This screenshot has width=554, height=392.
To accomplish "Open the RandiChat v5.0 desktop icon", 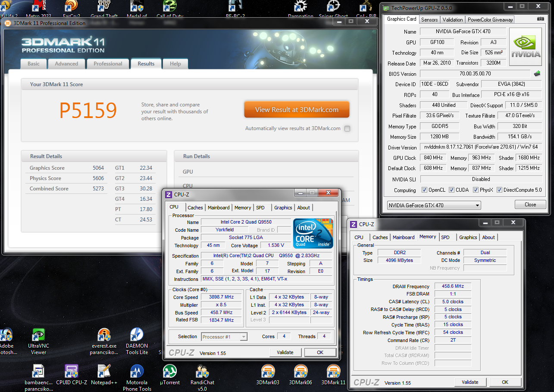I will (202, 372).
